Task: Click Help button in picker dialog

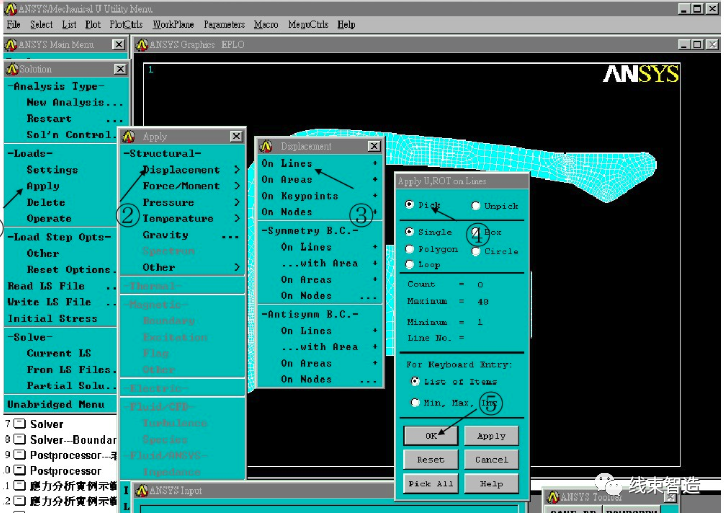Action: (x=491, y=483)
